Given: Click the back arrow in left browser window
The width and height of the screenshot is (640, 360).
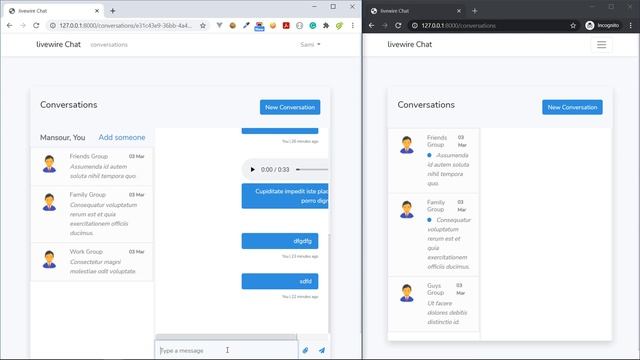Looking at the screenshot, I should (x=9, y=25).
